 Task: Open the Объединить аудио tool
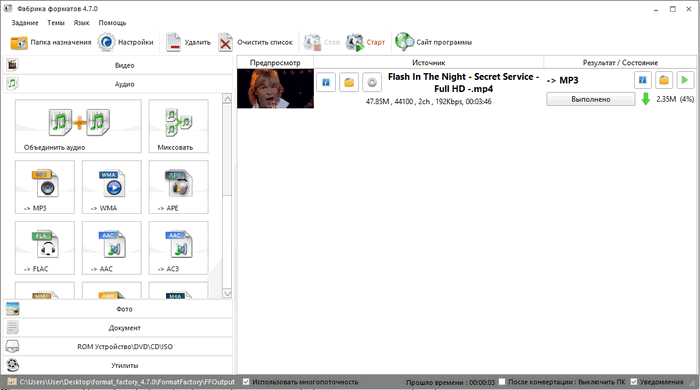pyautogui.click(x=78, y=126)
